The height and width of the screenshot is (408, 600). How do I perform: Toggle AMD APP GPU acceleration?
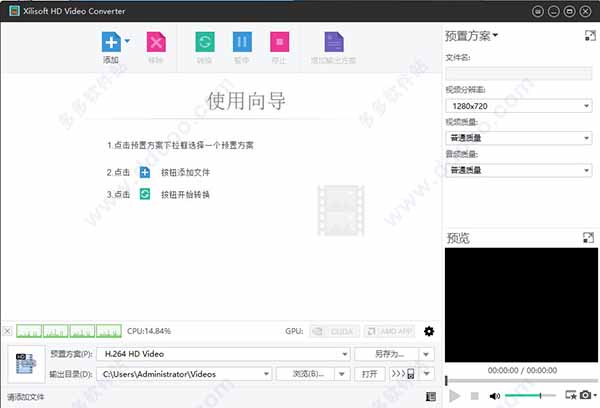390,331
